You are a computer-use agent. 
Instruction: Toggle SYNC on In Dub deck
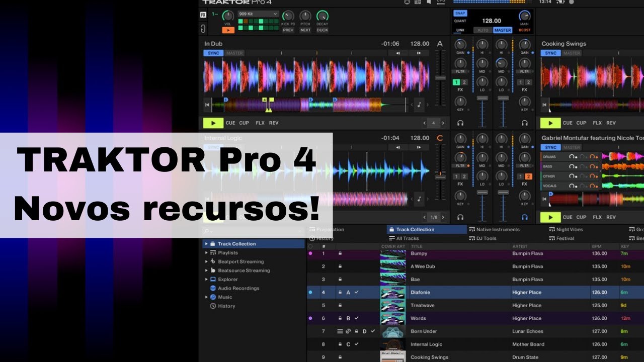pos(213,53)
